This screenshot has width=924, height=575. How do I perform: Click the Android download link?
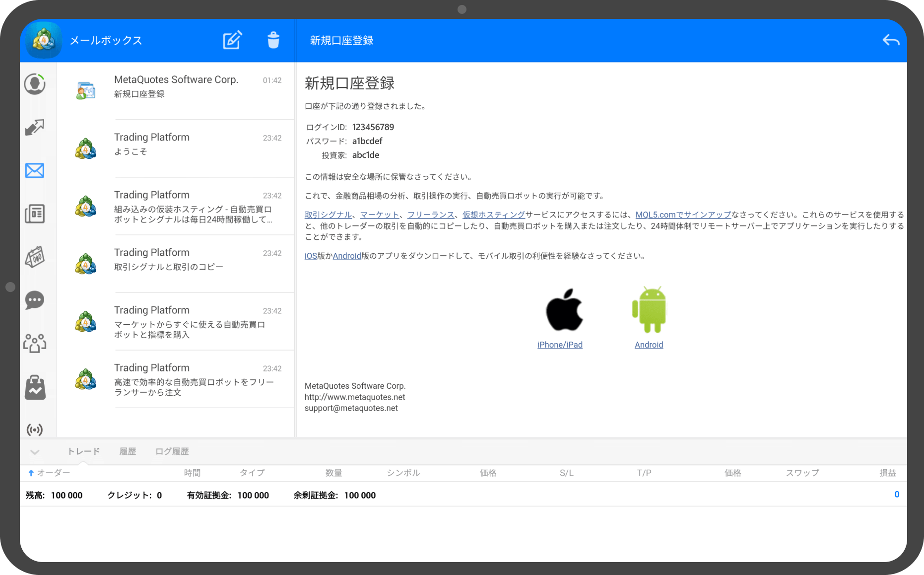tap(649, 345)
